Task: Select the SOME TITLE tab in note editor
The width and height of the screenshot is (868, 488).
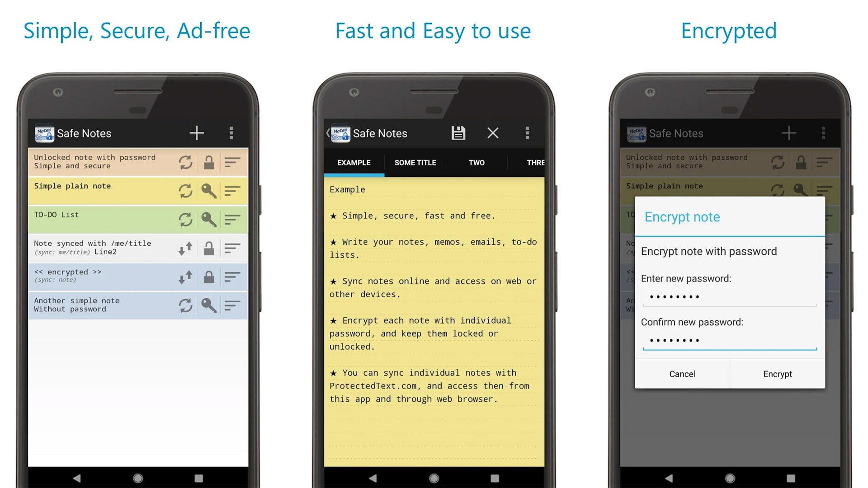Action: pos(415,163)
